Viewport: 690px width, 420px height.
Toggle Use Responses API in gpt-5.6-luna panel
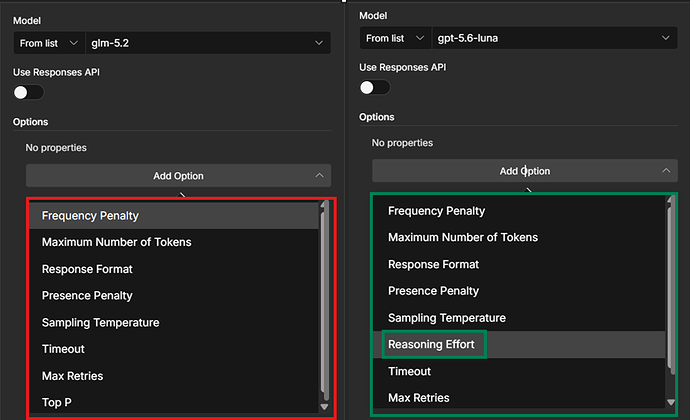click(x=375, y=88)
